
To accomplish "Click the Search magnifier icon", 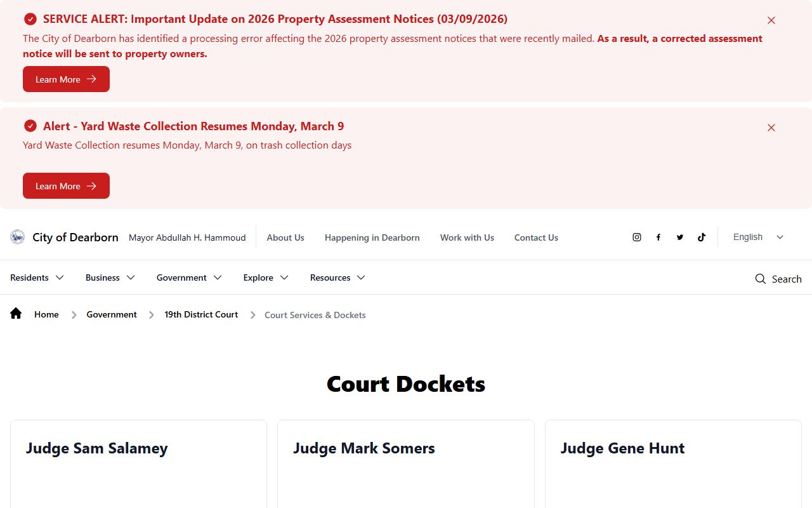I will point(760,279).
